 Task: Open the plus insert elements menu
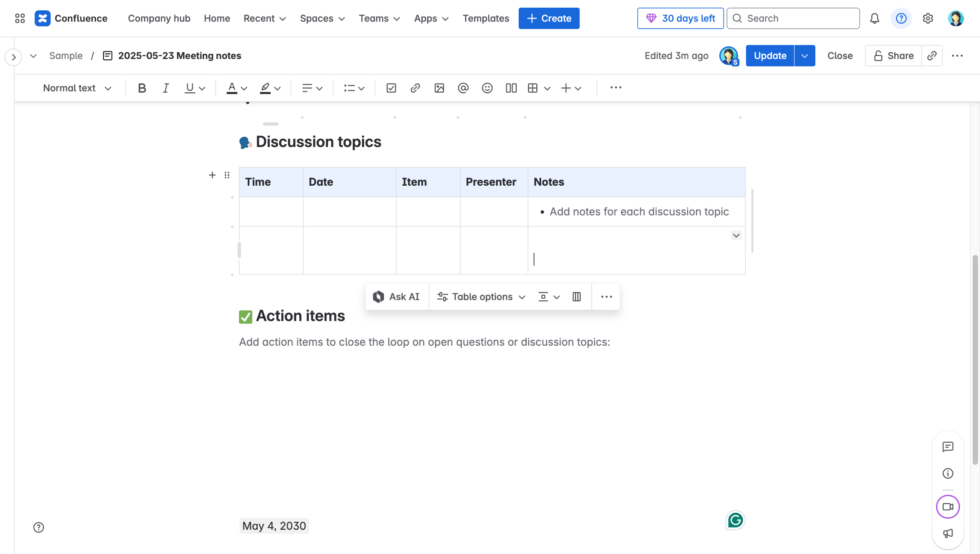click(x=571, y=88)
